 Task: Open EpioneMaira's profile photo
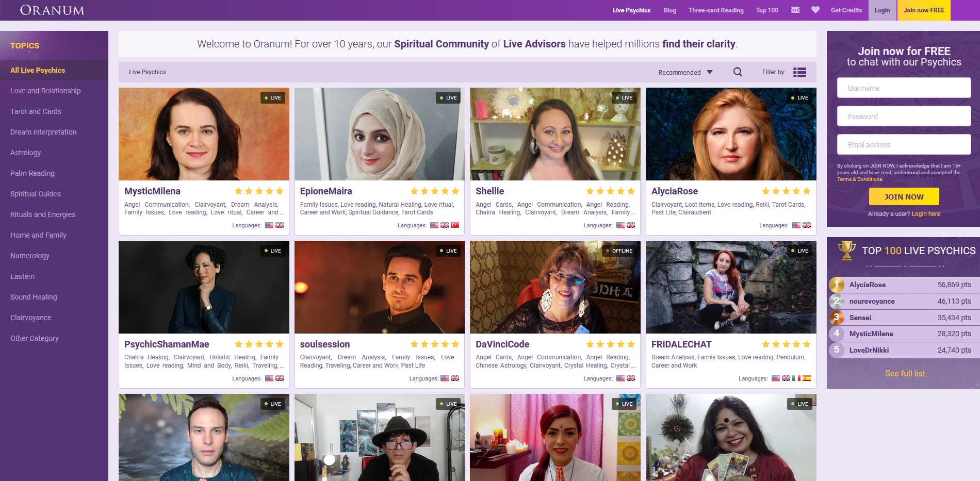[x=380, y=134]
